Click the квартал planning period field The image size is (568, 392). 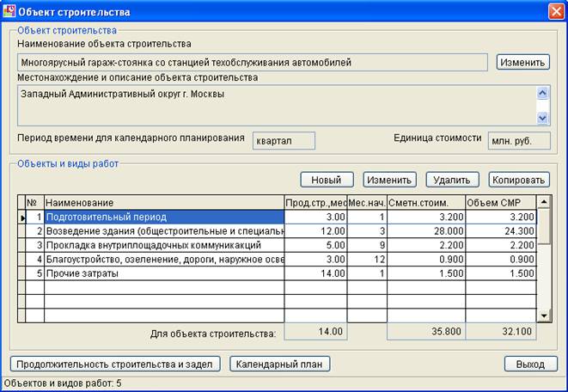(284, 141)
